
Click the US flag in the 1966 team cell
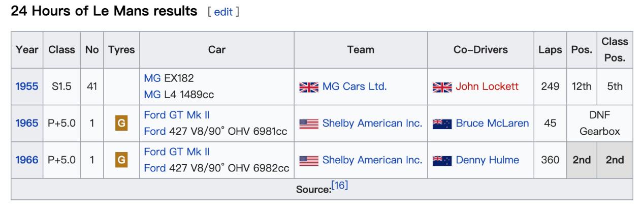(309, 161)
